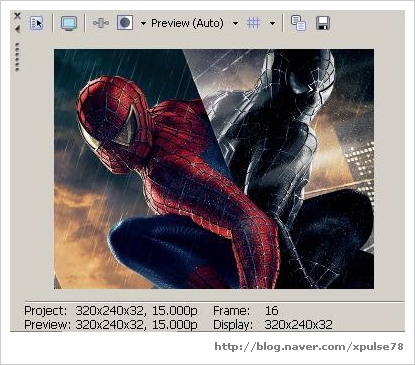Click the Preview 320x240x32, 15.000p text
The width and height of the screenshot is (415, 365).
coord(111,324)
